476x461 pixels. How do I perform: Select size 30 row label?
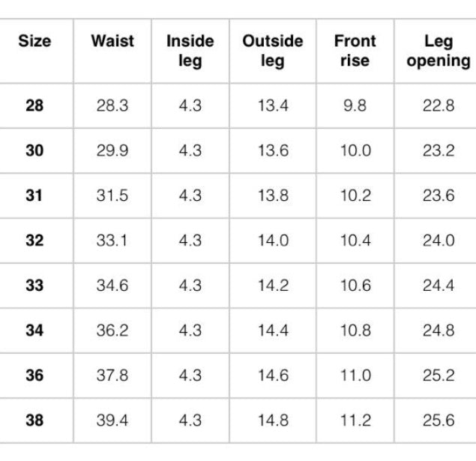34,151
